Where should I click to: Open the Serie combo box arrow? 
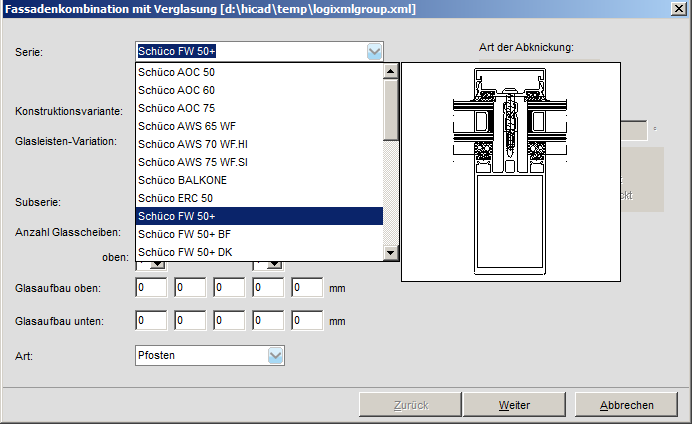pyautogui.click(x=374, y=52)
